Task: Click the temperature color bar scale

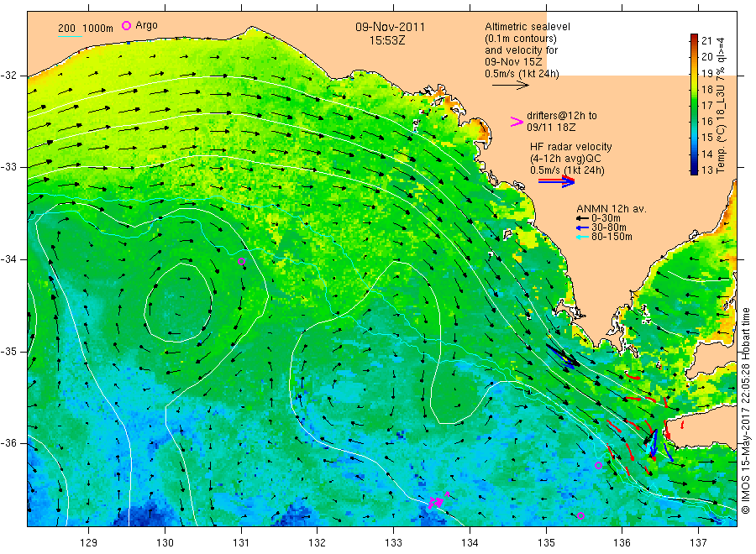Action: point(694,104)
